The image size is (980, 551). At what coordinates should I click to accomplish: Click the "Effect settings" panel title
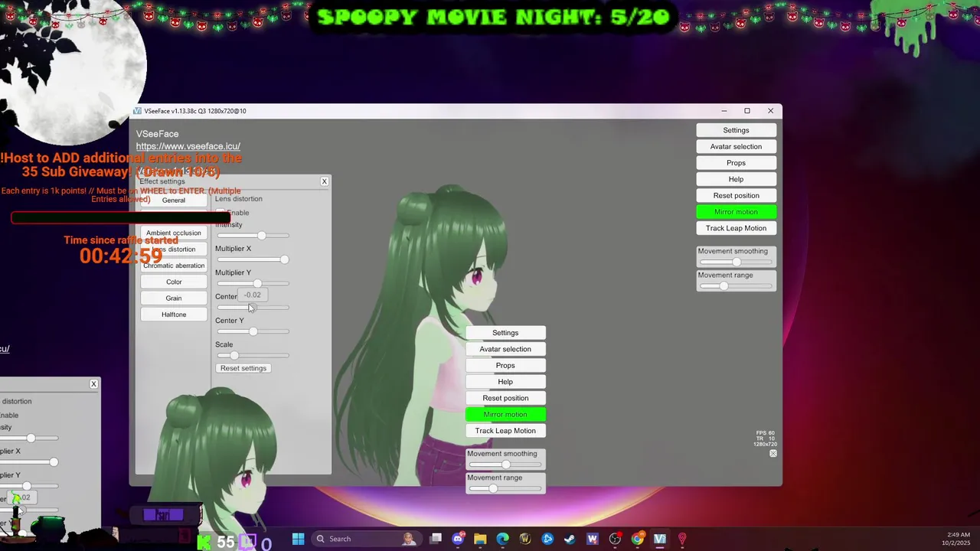(x=162, y=181)
